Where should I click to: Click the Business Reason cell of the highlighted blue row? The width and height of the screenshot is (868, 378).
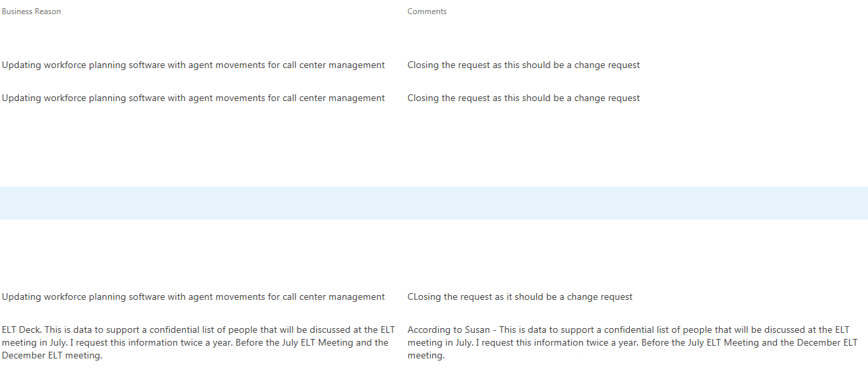(202, 203)
